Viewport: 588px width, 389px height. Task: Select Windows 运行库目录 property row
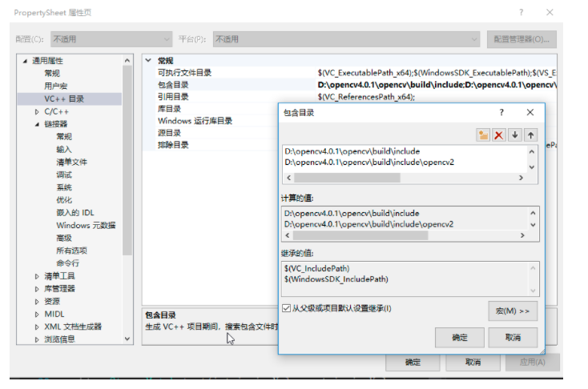(217, 121)
